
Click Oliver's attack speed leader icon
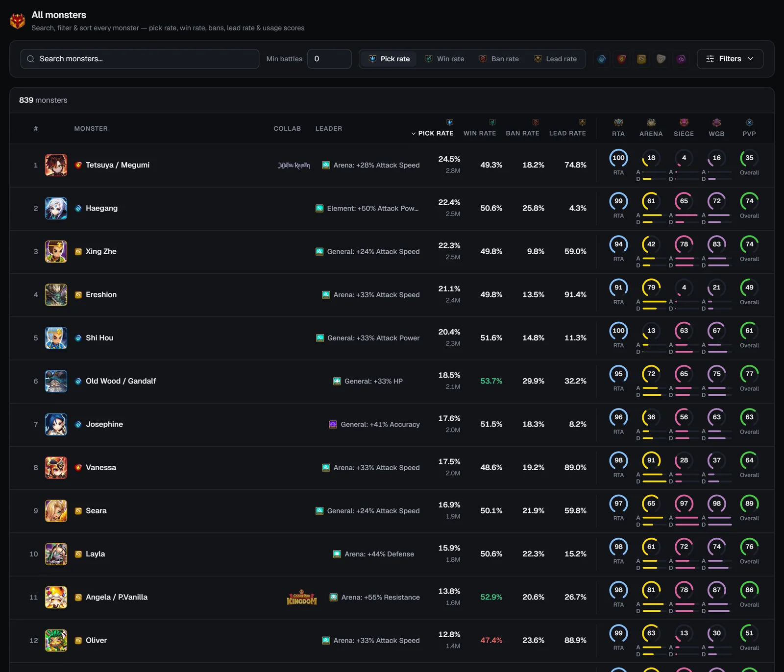[326, 640]
